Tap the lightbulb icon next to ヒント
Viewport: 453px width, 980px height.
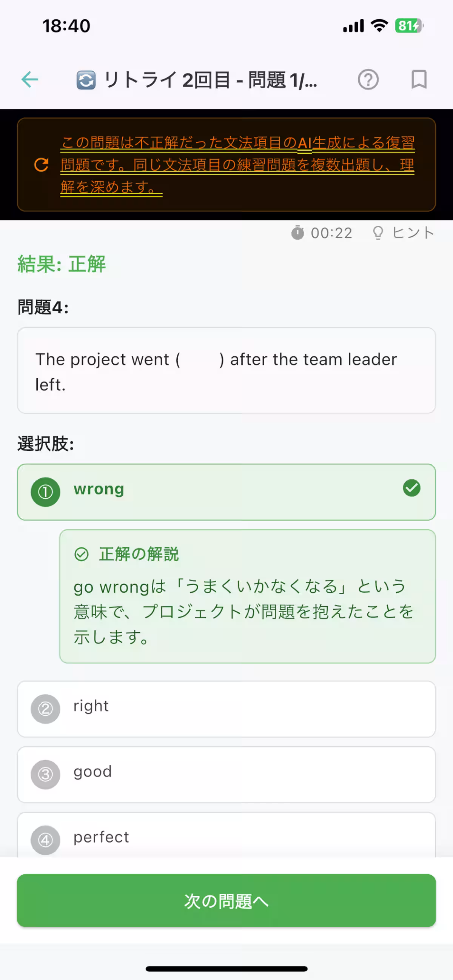click(x=378, y=233)
